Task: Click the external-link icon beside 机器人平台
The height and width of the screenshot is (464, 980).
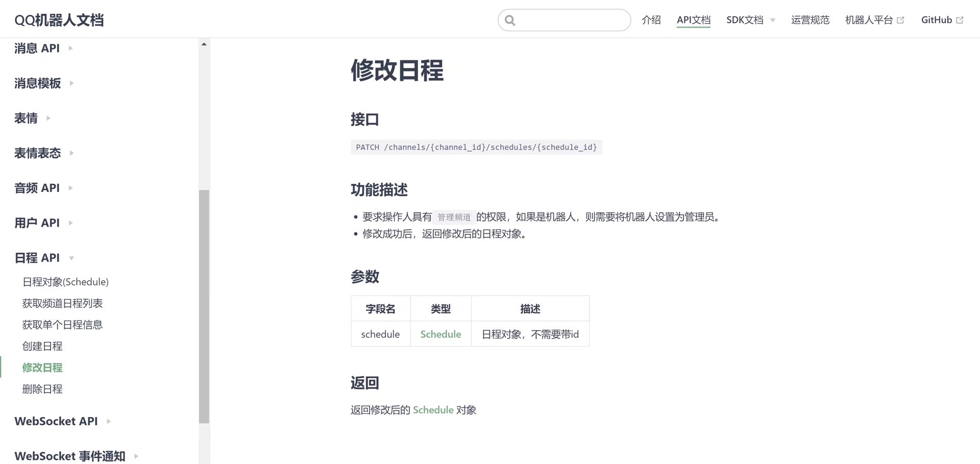Action: pos(901,19)
